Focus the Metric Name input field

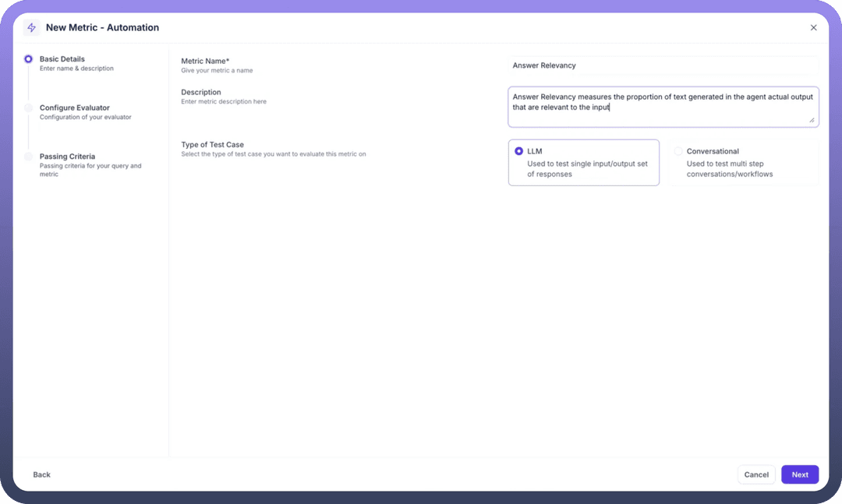(663, 66)
